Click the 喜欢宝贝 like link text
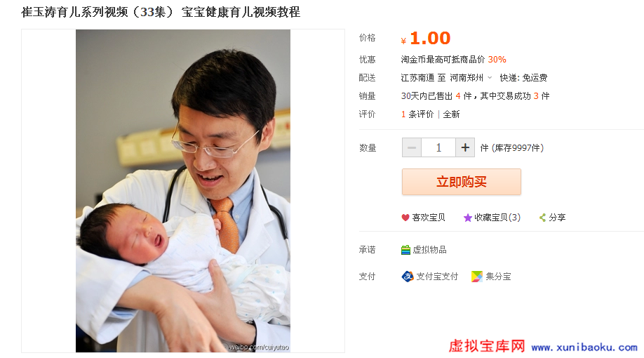 click(429, 218)
